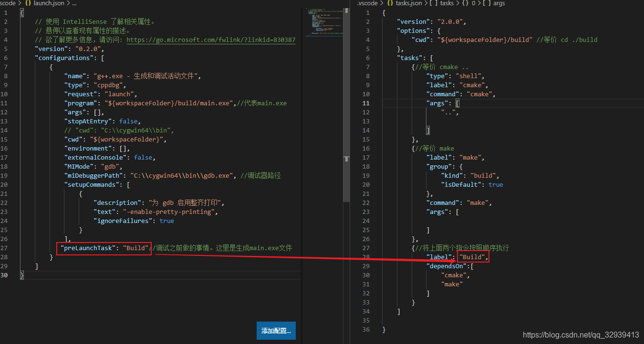This screenshot has width=644, height=344.
Task: Click the "Build" label value in tasks.json
Action: [x=472, y=257]
